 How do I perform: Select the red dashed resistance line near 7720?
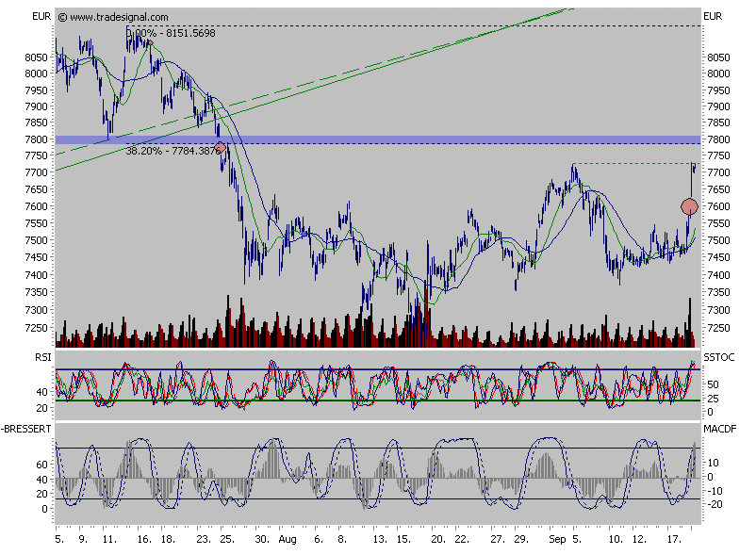click(x=636, y=164)
